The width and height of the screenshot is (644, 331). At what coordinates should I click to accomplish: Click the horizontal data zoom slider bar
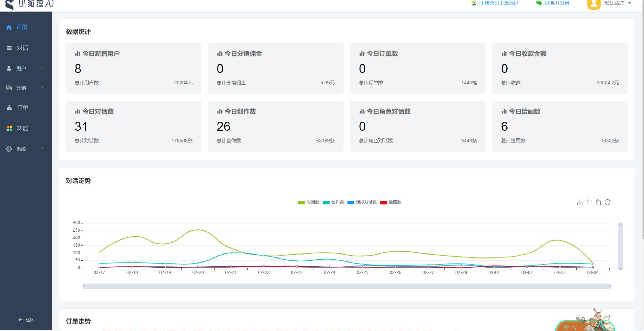click(346, 286)
